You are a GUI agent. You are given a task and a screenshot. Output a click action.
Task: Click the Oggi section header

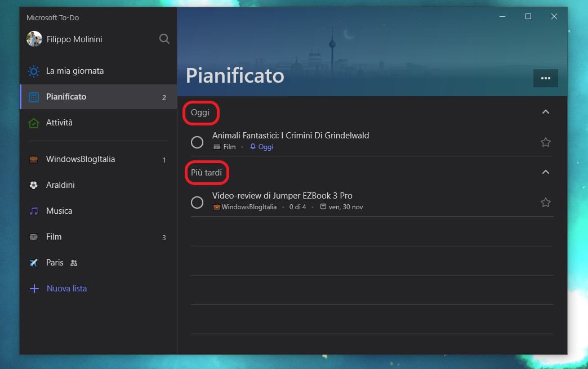tap(200, 112)
